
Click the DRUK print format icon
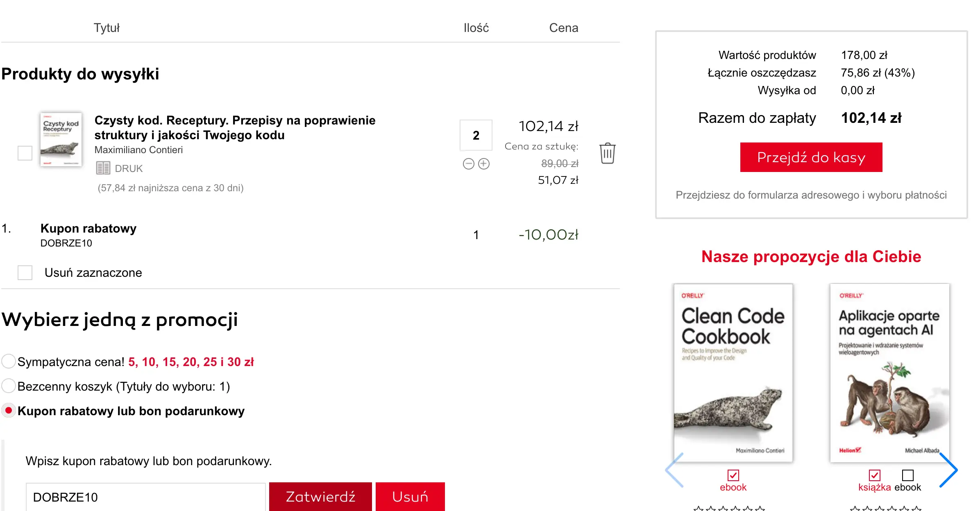(x=103, y=168)
